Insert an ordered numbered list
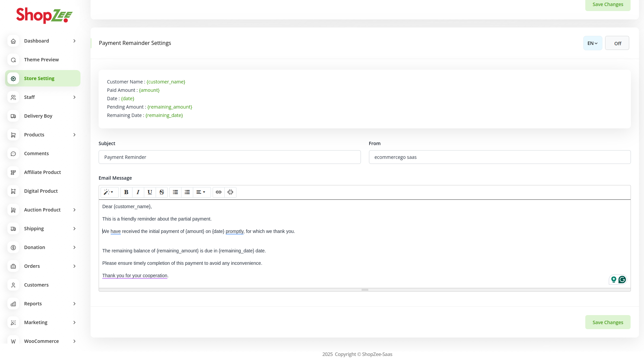Viewport: 644px width, 362px height. [187, 192]
